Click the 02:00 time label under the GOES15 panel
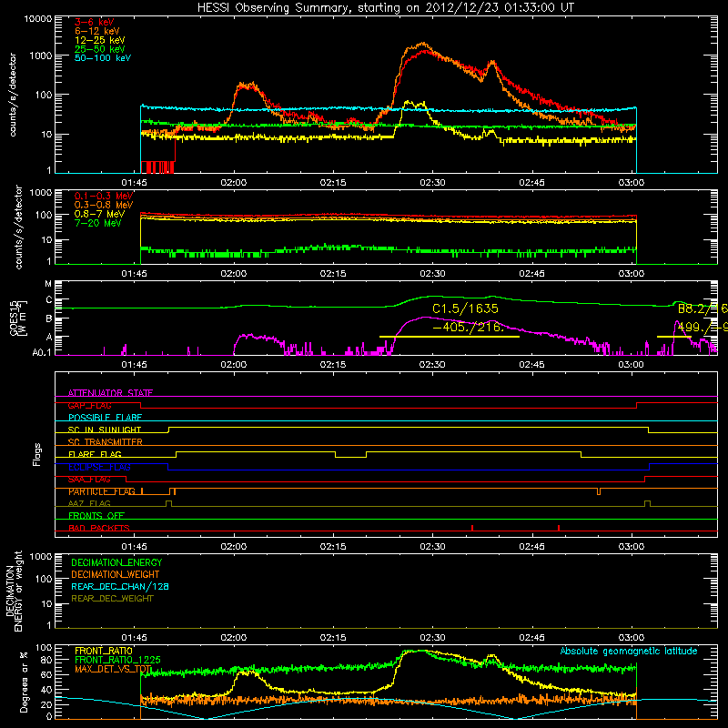This screenshot has width=728, height=728. coord(234,365)
